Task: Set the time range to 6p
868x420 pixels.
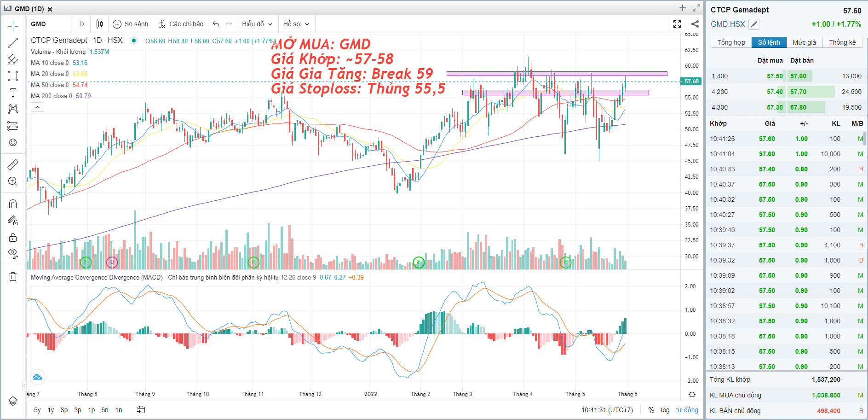Action: tap(64, 410)
